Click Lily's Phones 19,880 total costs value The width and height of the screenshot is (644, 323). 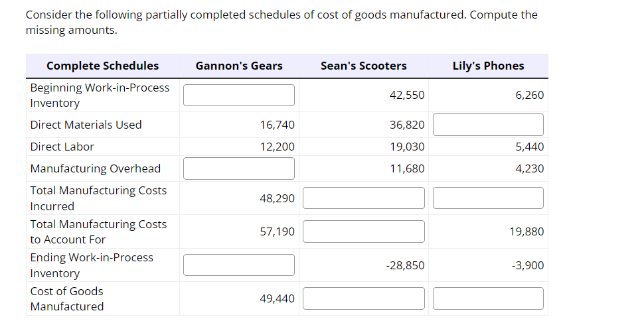(526, 231)
